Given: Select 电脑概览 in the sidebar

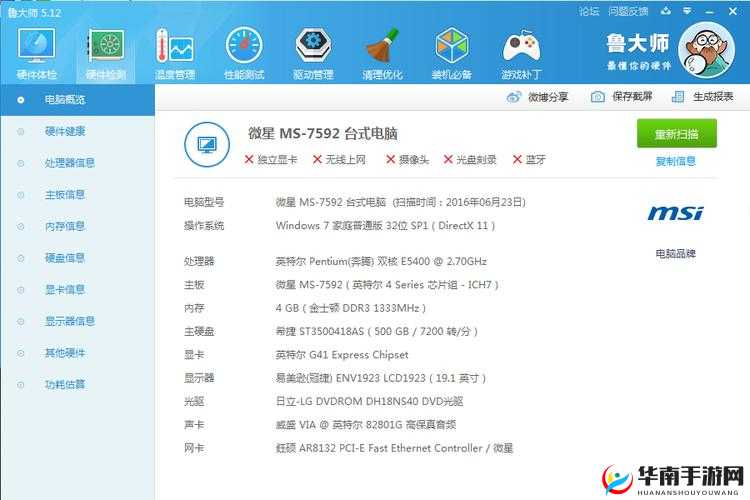Looking at the screenshot, I should (x=77, y=100).
